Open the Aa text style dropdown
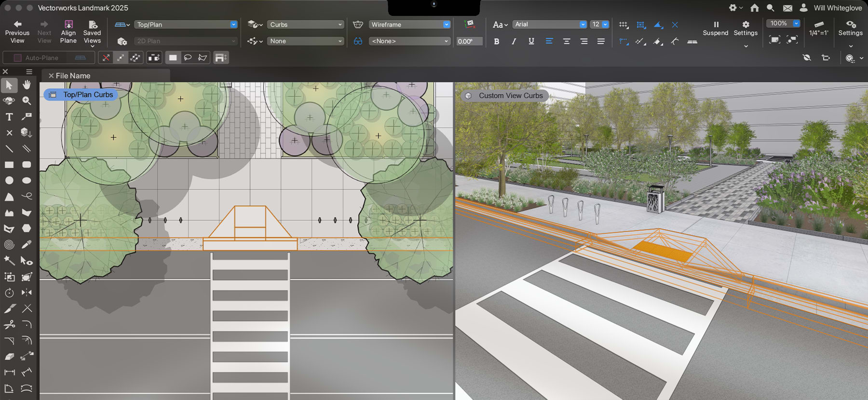 coord(500,25)
